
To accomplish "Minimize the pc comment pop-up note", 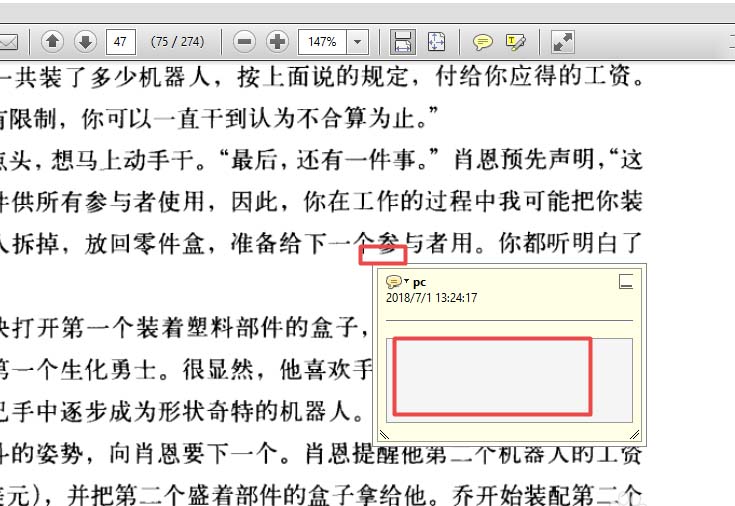I will coord(626,281).
